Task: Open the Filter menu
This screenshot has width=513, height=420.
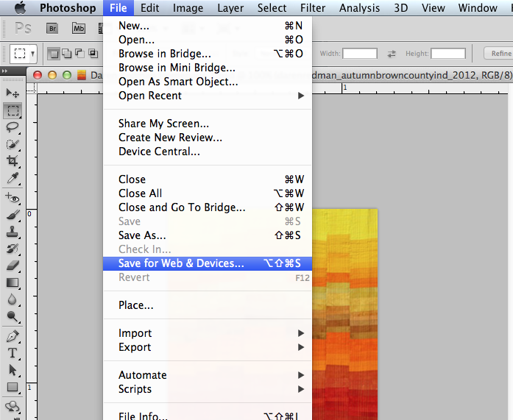Action: [x=313, y=7]
